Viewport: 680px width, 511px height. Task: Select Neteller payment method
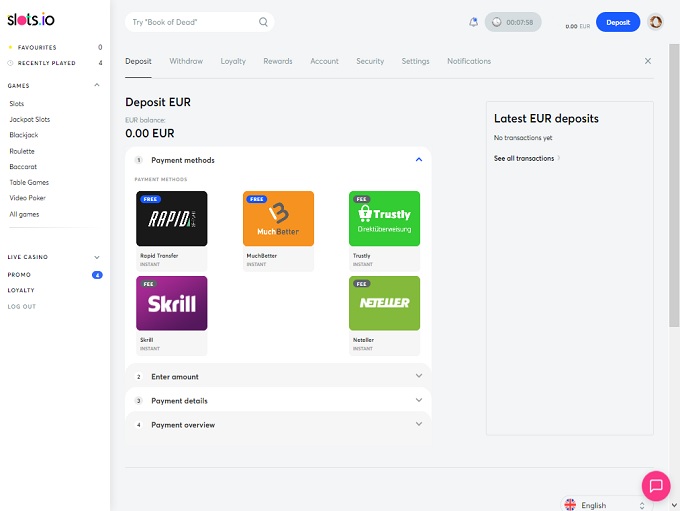[384, 303]
